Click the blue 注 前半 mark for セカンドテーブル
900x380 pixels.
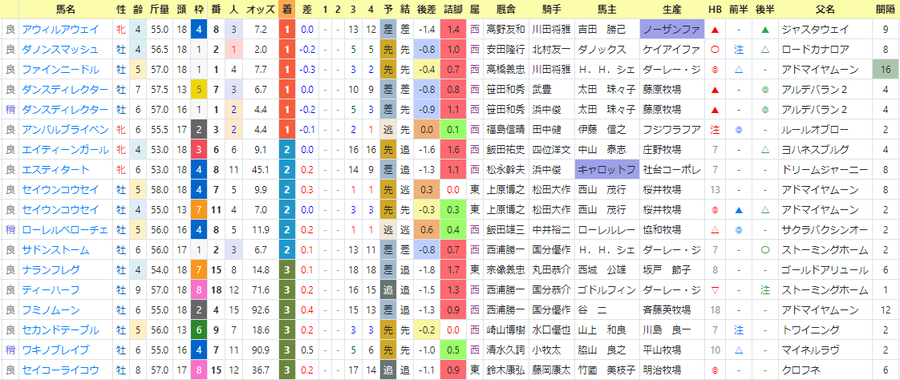pyautogui.click(x=739, y=330)
